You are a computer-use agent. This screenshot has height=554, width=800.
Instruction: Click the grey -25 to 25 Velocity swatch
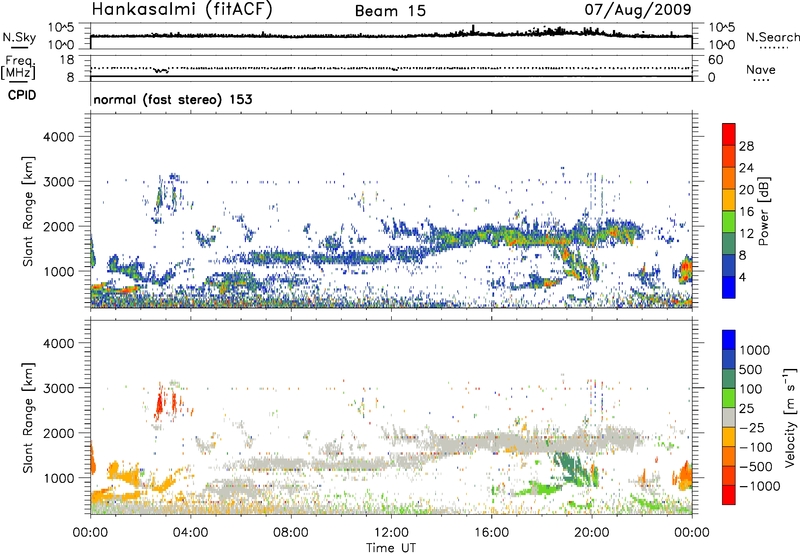tap(729, 418)
